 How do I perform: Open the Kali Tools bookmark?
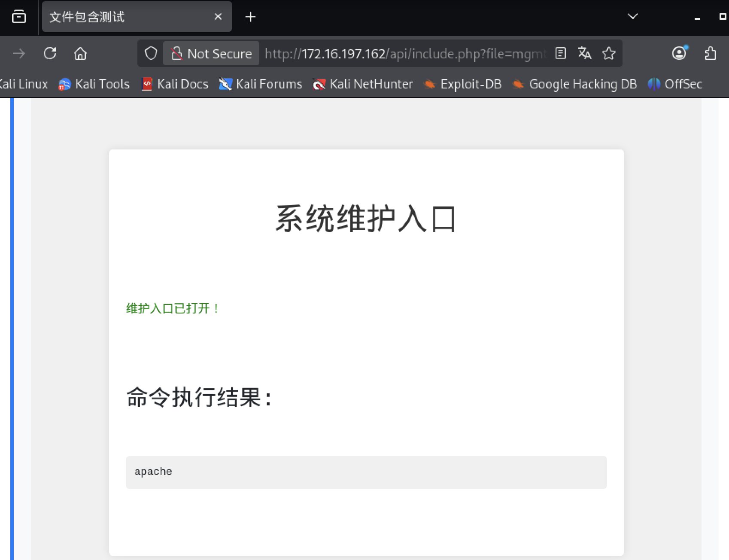point(94,84)
